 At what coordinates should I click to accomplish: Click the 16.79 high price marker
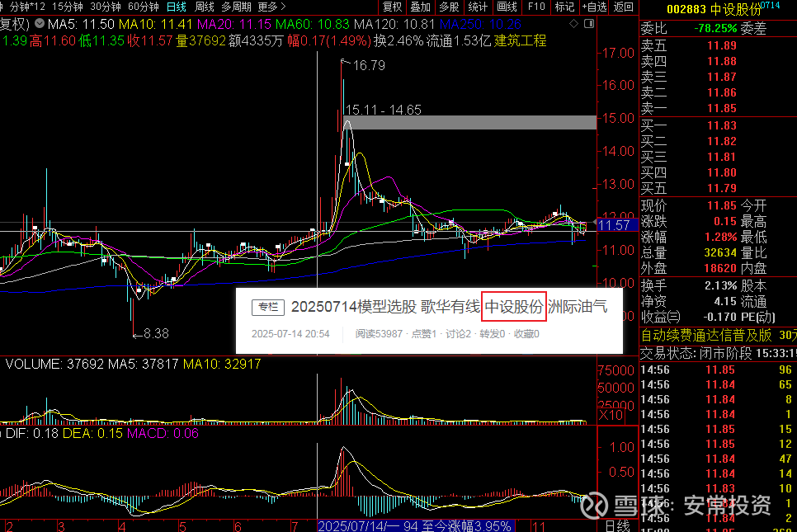click(369, 65)
